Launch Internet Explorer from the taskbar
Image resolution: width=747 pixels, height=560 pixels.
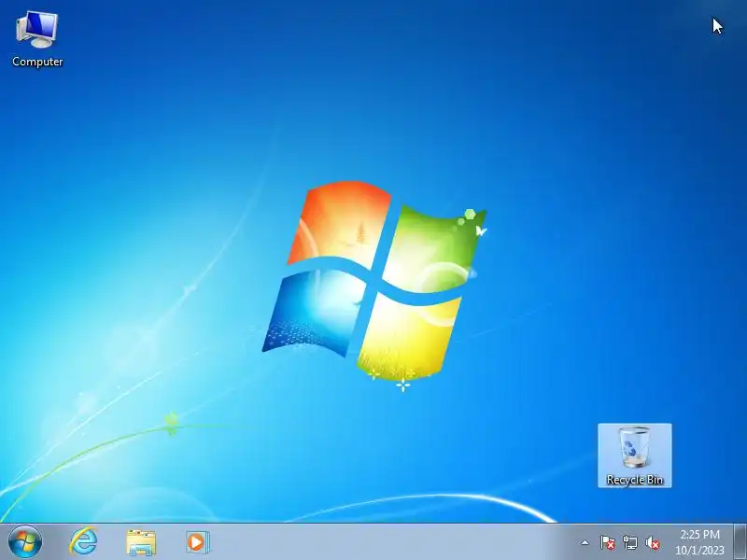pos(83,541)
